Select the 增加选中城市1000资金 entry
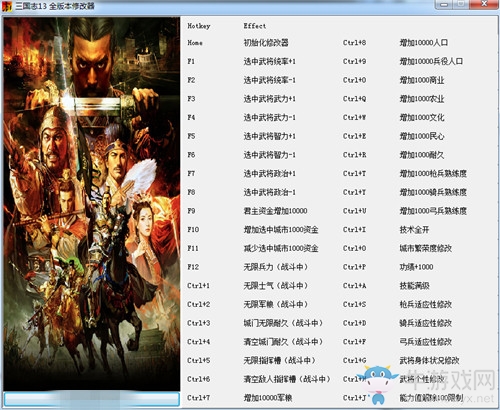This screenshot has height=410, width=500. coord(281,229)
